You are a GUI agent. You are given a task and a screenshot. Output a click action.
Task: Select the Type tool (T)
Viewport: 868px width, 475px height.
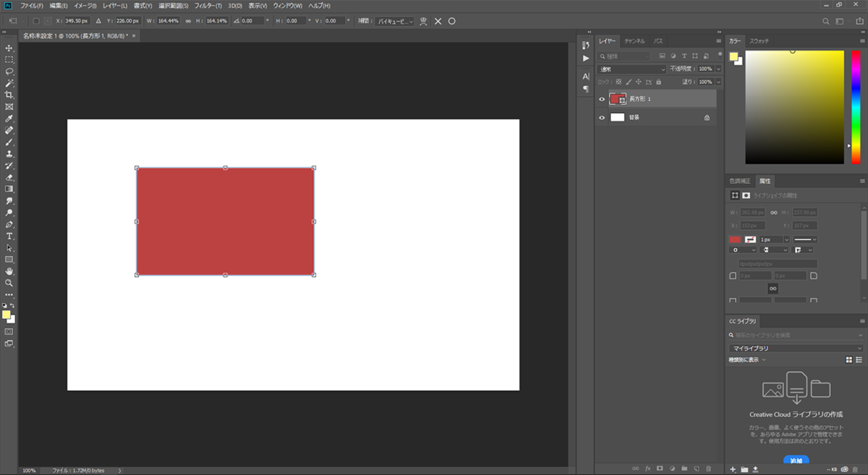click(9, 236)
